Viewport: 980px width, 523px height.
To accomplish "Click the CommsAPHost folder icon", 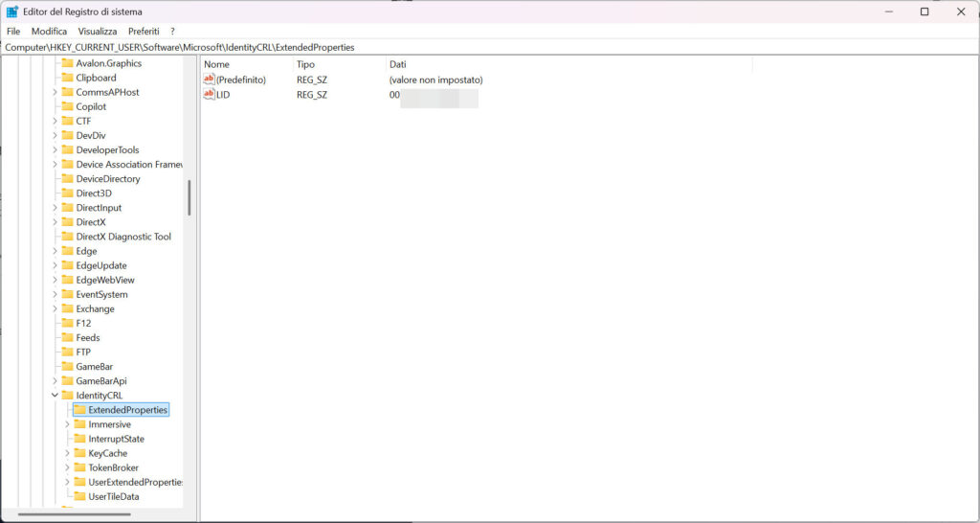I will point(68,92).
